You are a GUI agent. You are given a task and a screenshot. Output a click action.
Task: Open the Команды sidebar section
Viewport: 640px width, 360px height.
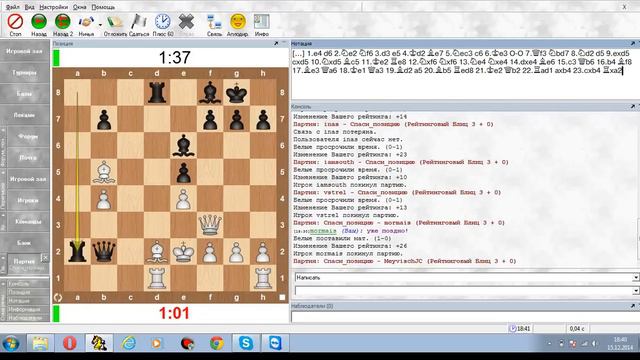[28, 221]
